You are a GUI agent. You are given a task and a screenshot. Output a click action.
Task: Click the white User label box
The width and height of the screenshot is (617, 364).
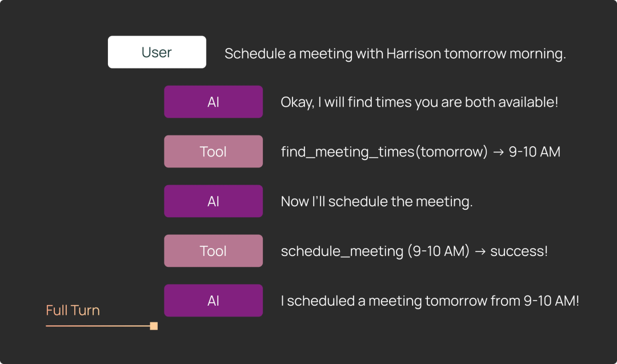pos(157,52)
